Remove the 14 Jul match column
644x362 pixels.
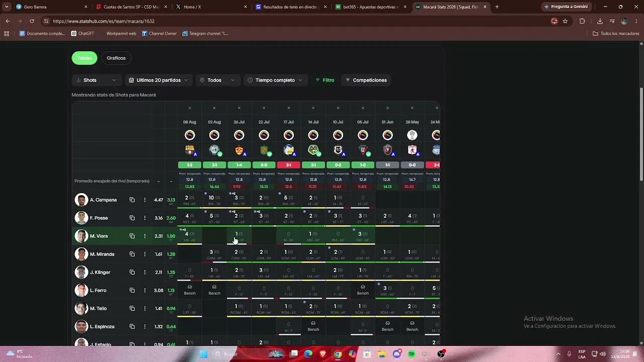point(313,108)
